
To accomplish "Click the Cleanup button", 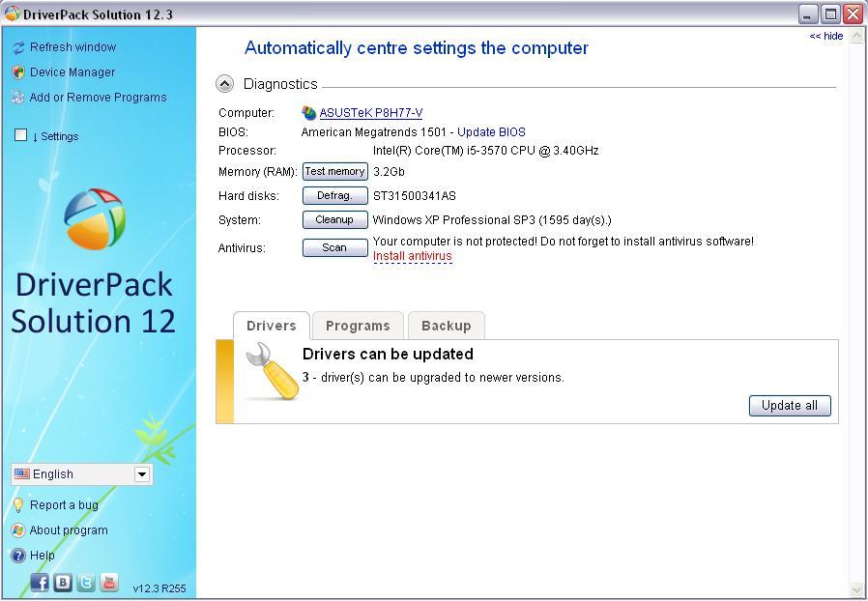I will click(334, 219).
